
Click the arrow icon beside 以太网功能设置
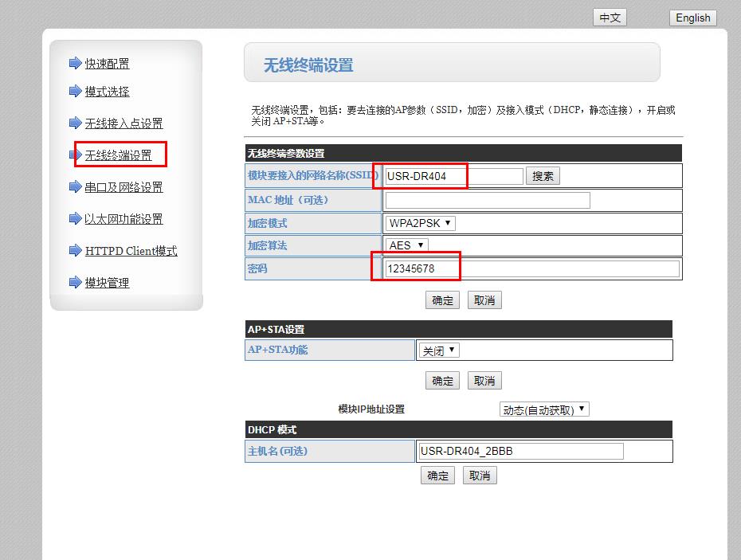point(75,218)
